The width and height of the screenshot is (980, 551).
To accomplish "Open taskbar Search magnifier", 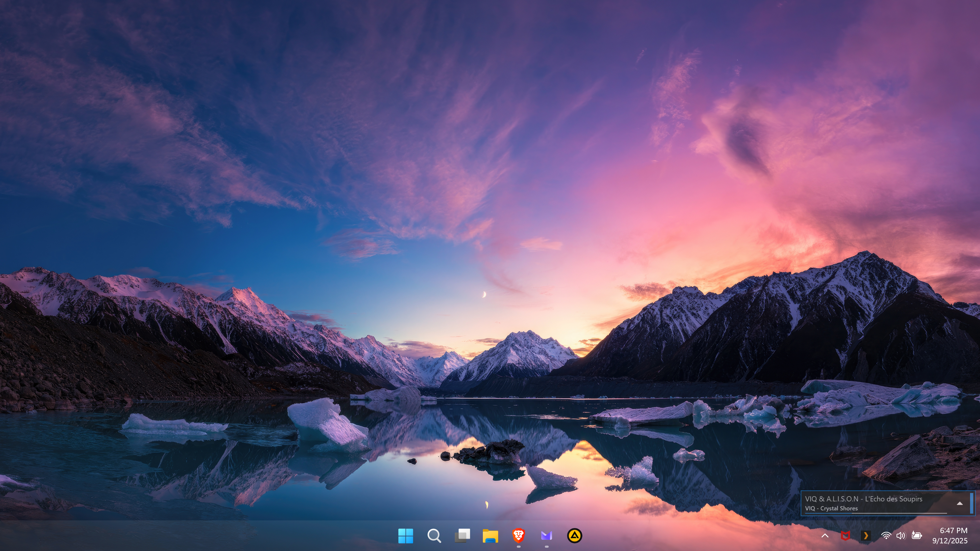I will [434, 536].
